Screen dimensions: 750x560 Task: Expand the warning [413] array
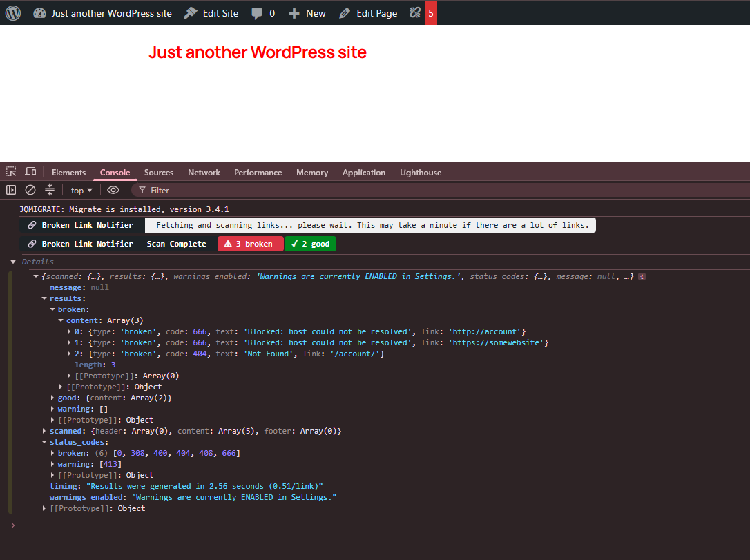click(x=52, y=464)
